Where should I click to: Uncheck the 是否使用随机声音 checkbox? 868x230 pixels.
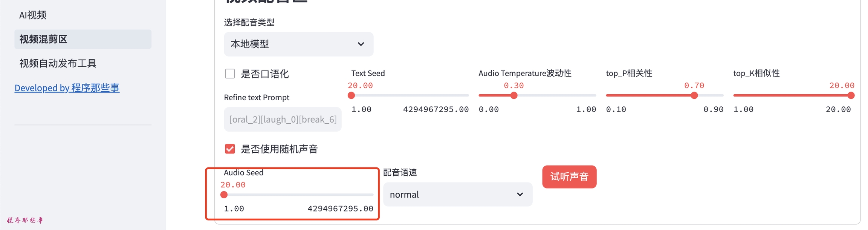tap(230, 149)
